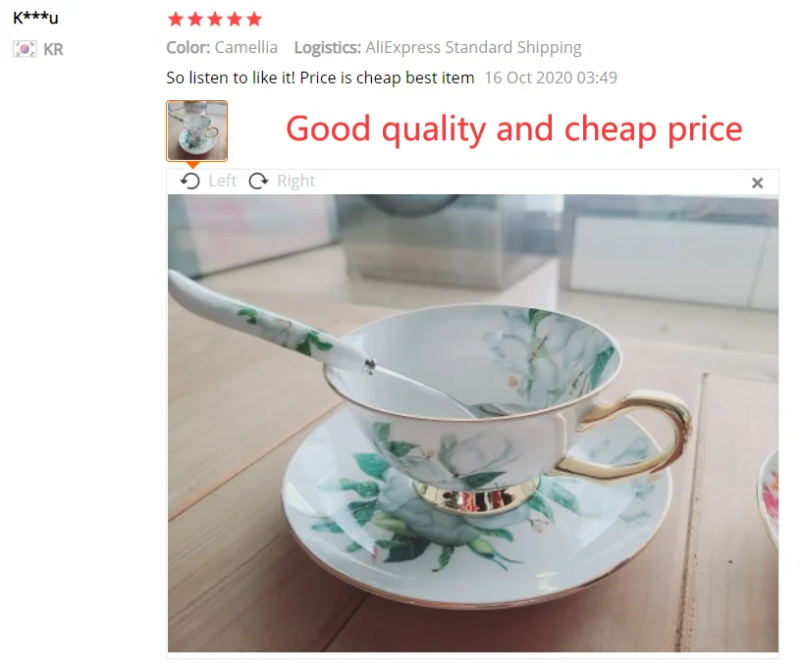Image resolution: width=804 pixels, height=672 pixels.
Task: Click the KR country code label
Action: 53,50
